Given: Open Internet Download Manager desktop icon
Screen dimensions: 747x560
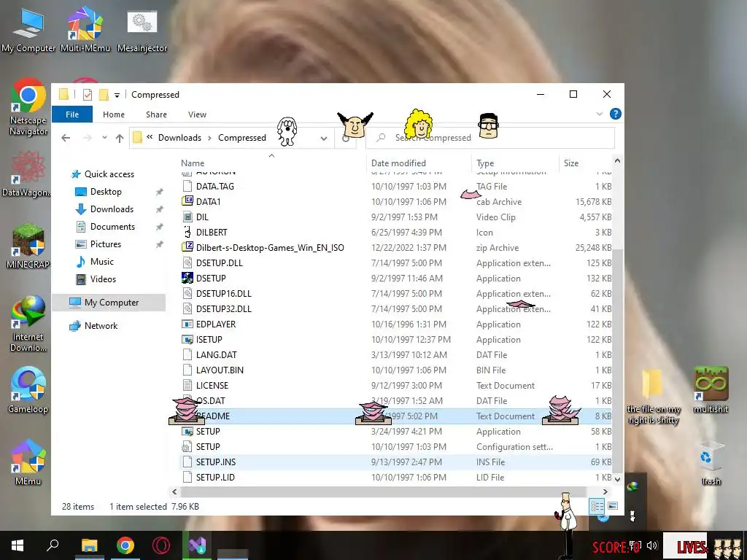Looking at the screenshot, I should [x=28, y=324].
